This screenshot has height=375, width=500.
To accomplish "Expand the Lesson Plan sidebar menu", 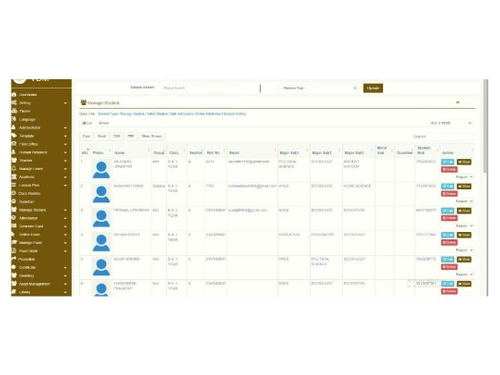I will pos(65,185).
